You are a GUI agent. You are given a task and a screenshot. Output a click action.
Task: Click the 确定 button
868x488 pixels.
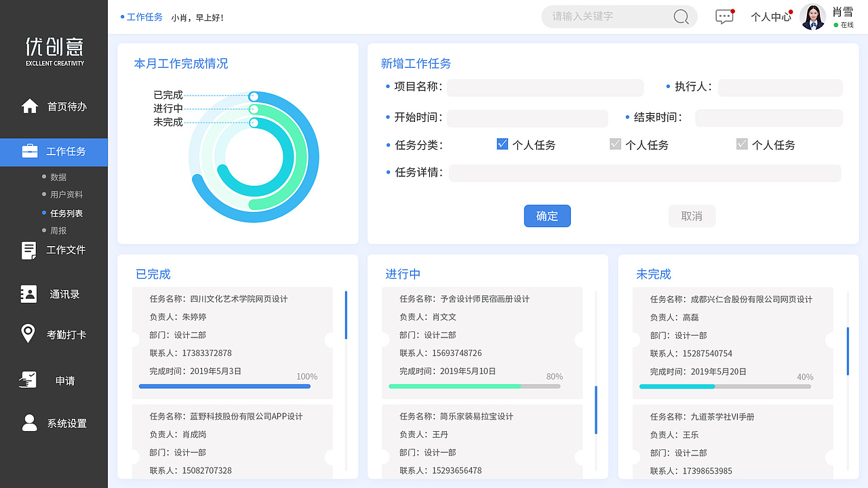point(547,216)
